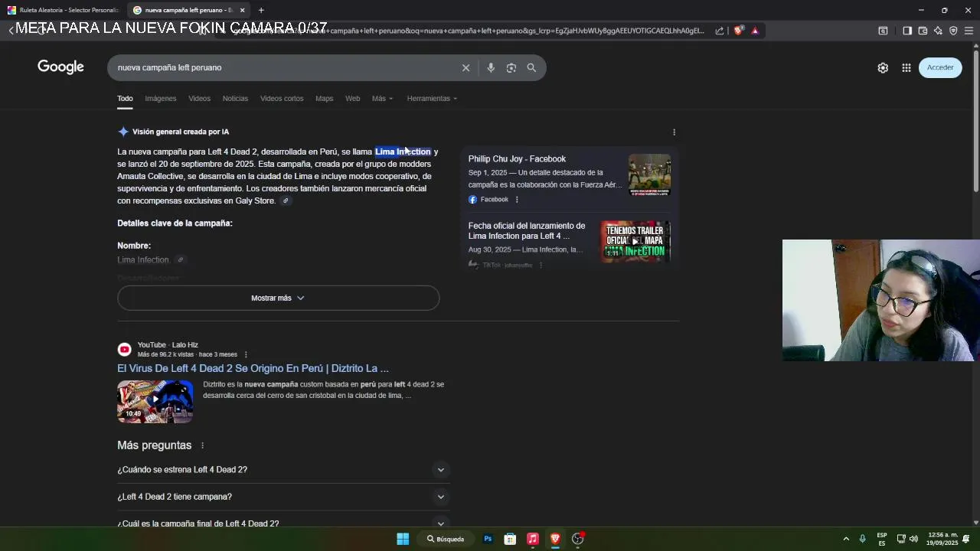Open Windows Start menu
980x551 pixels.
(x=403, y=539)
